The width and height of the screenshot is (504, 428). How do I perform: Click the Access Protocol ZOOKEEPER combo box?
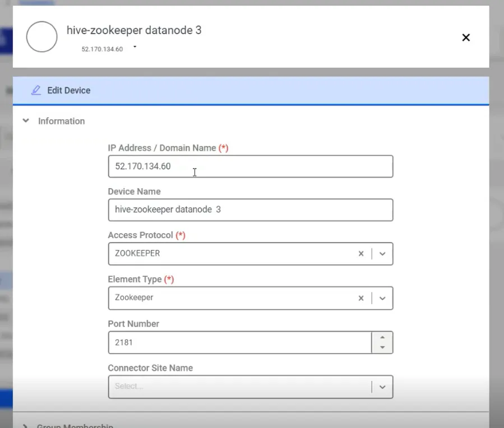pyautogui.click(x=251, y=254)
